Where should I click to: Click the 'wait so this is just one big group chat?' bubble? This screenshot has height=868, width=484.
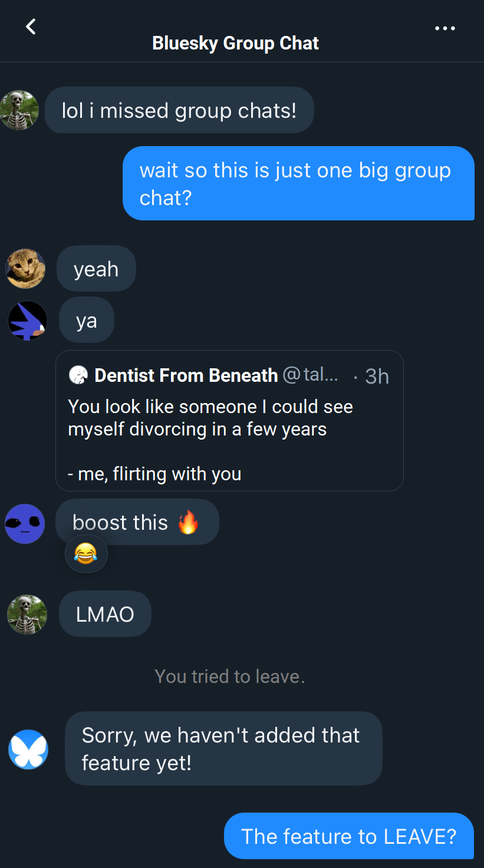[298, 183]
